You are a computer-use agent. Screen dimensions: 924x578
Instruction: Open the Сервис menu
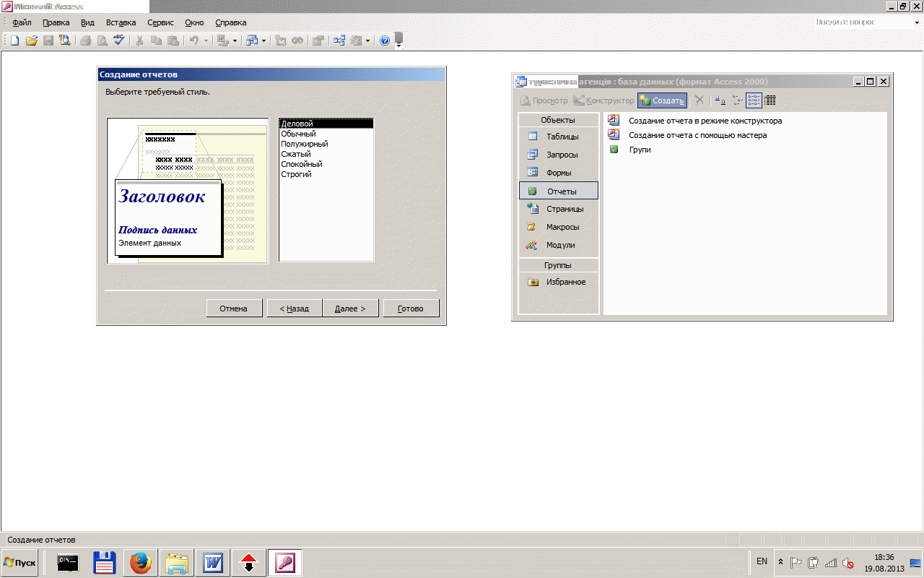pyautogui.click(x=160, y=22)
